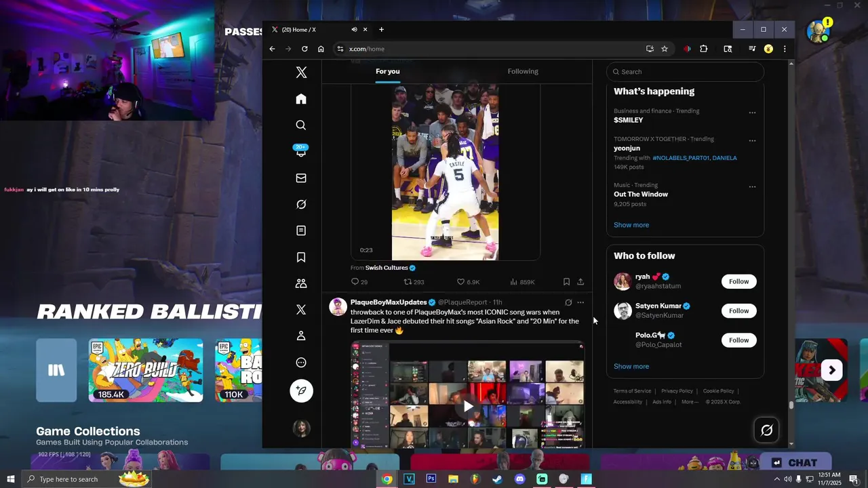
Task: Open Terms of Service footer link
Action: click(632, 391)
